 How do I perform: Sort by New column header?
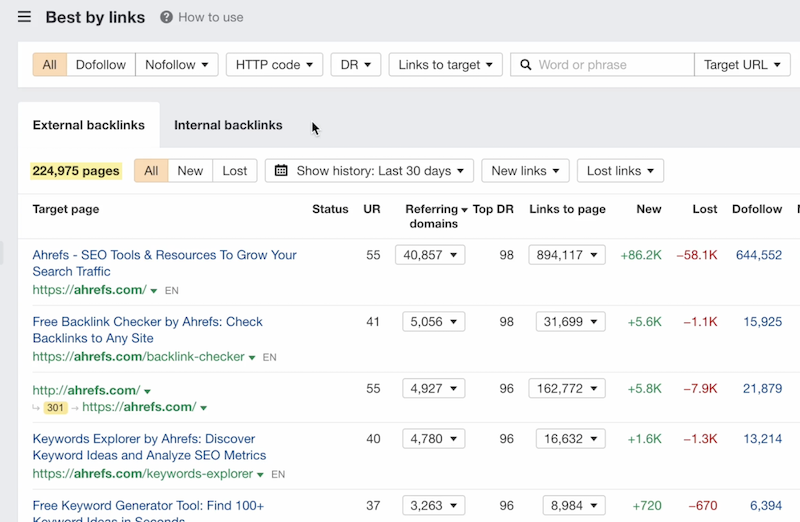pyautogui.click(x=648, y=209)
